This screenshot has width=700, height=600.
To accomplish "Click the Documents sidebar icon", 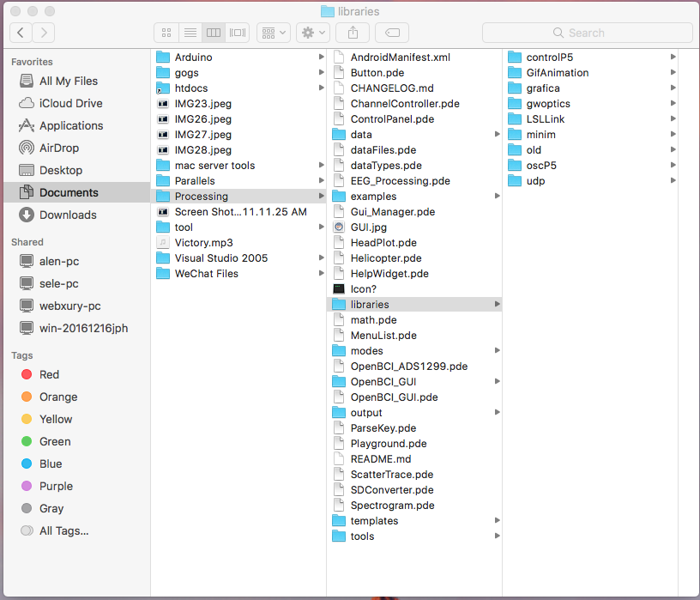I will (27, 192).
